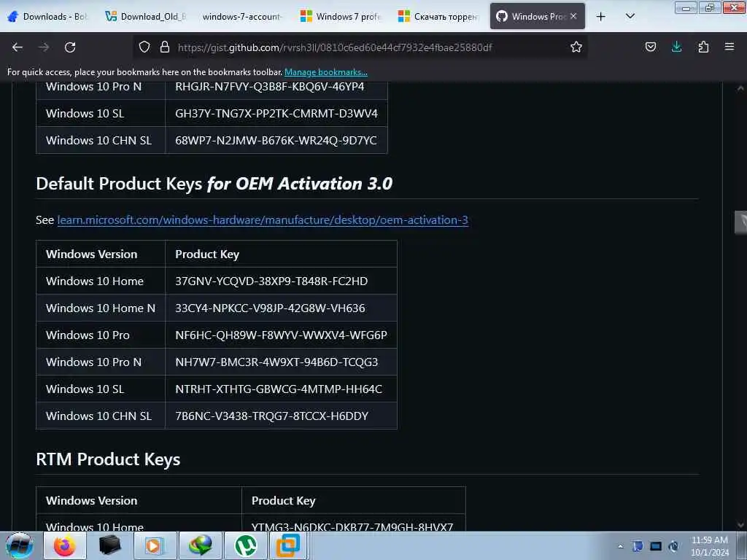This screenshot has width=747, height=560.
Task: Open the black box taskbar app
Action: pyautogui.click(x=110, y=545)
